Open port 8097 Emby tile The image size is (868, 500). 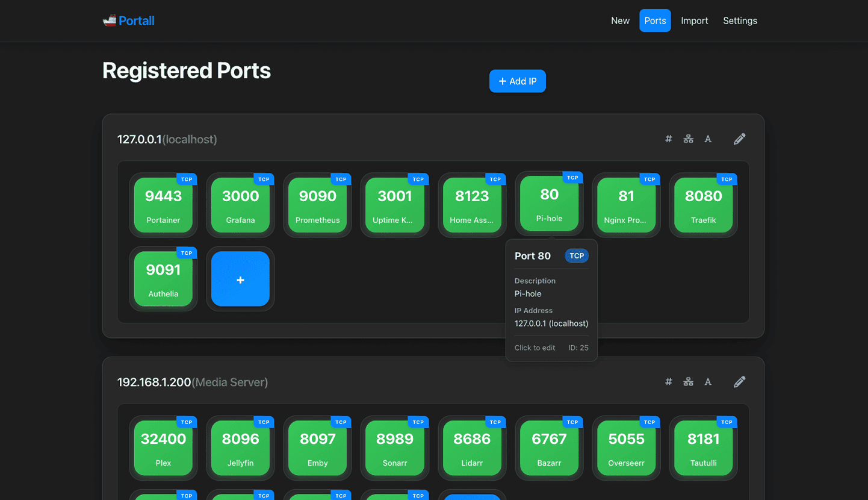317,448
